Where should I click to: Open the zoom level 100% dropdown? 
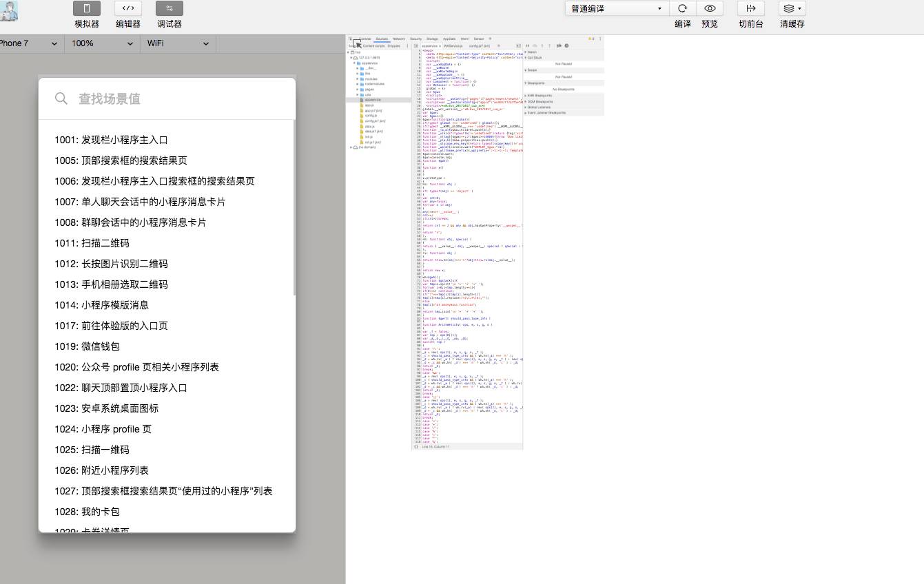pos(102,43)
